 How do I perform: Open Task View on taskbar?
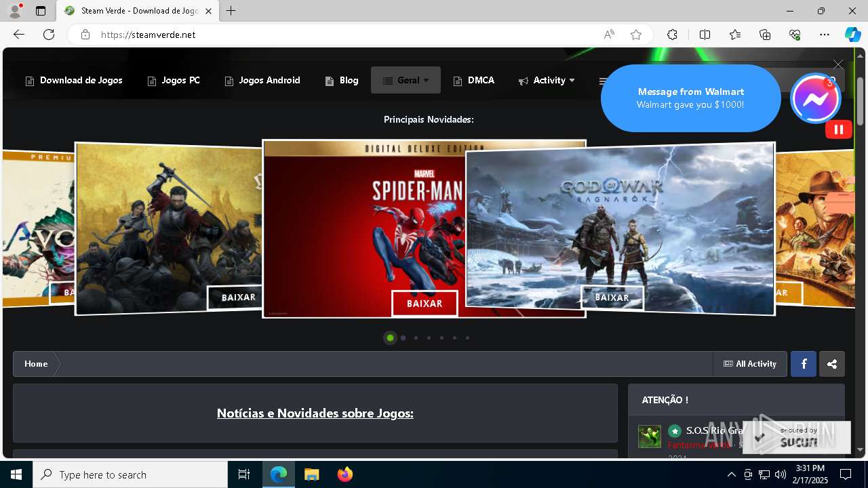pyautogui.click(x=244, y=474)
